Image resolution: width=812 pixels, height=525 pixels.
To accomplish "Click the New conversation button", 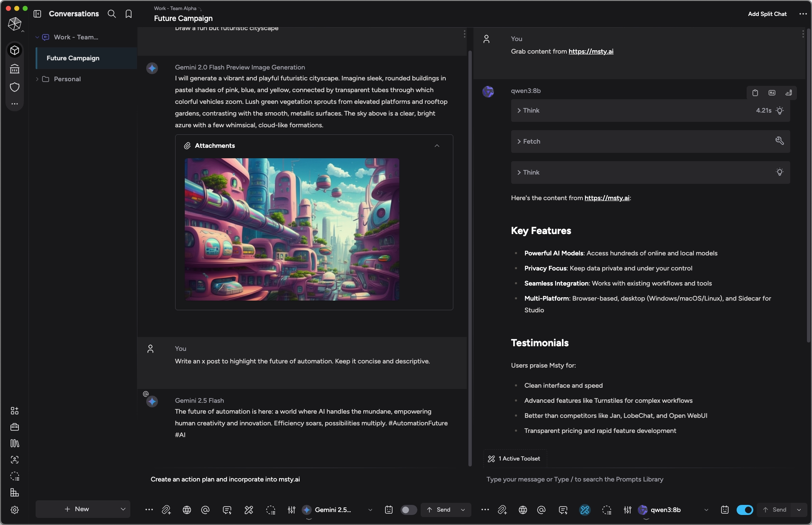I will (x=76, y=509).
